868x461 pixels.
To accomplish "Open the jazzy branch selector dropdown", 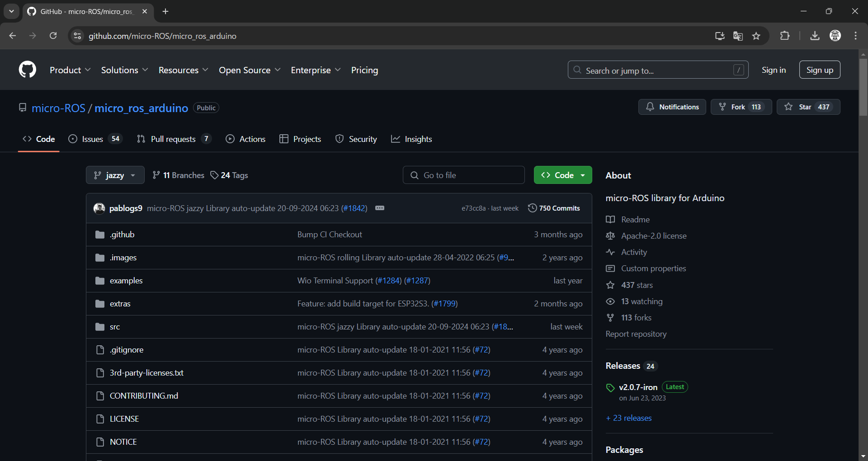I will tap(115, 175).
